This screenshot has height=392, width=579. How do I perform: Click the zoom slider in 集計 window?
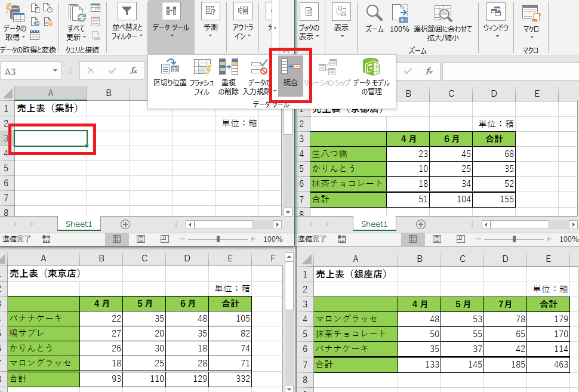(x=218, y=239)
